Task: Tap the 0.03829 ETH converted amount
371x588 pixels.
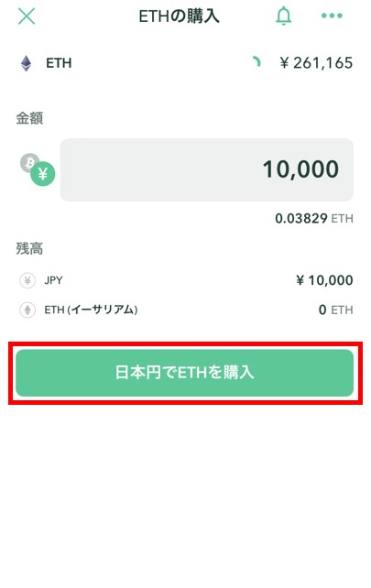Action: click(314, 218)
